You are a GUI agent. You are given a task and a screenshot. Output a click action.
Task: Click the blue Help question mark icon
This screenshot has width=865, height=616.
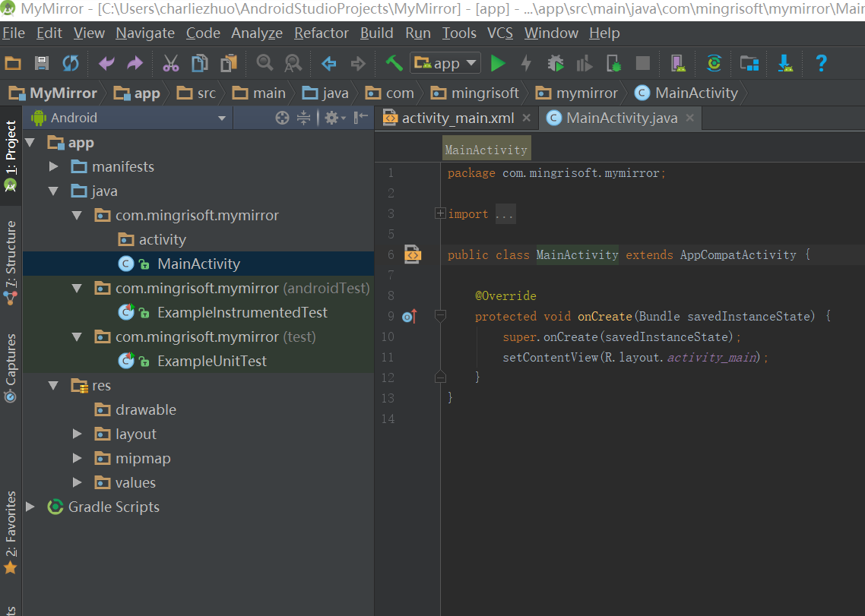pos(822,63)
